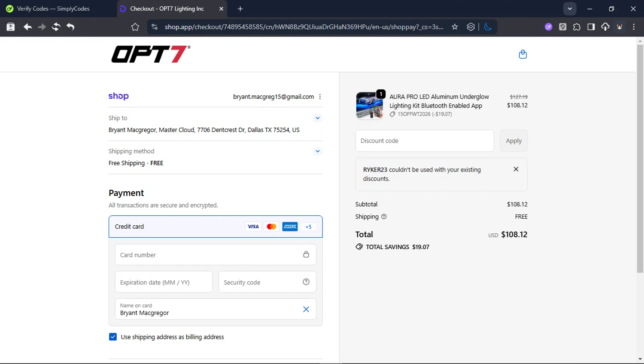Screen dimensions: 644x364
Task: Open the leaf-square extension icon
Action: [562, 27]
